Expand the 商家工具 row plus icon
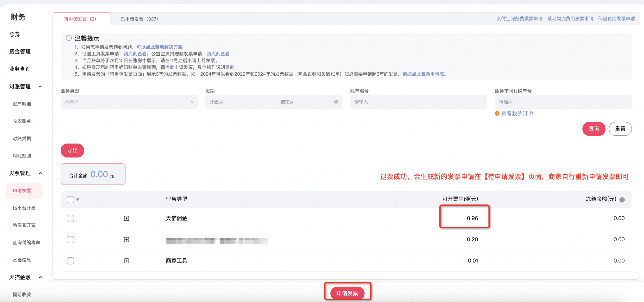The width and height of the screenshot is (644, 302). tap(126, 261)
